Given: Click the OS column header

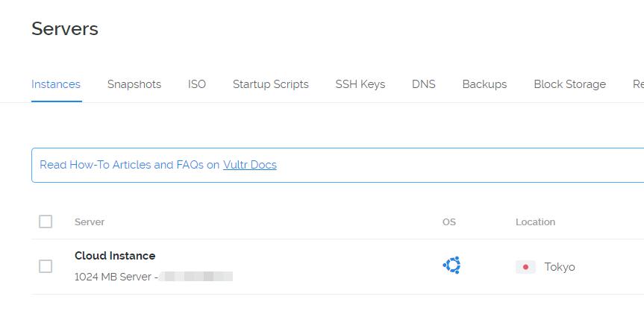Looking at the screenshot, I should coord(448,222).
